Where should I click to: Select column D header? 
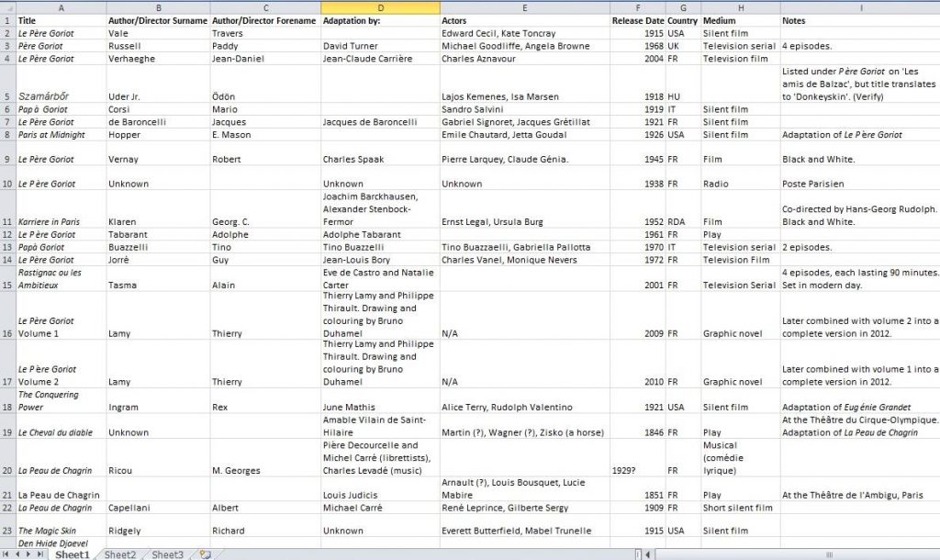[379, 6]
